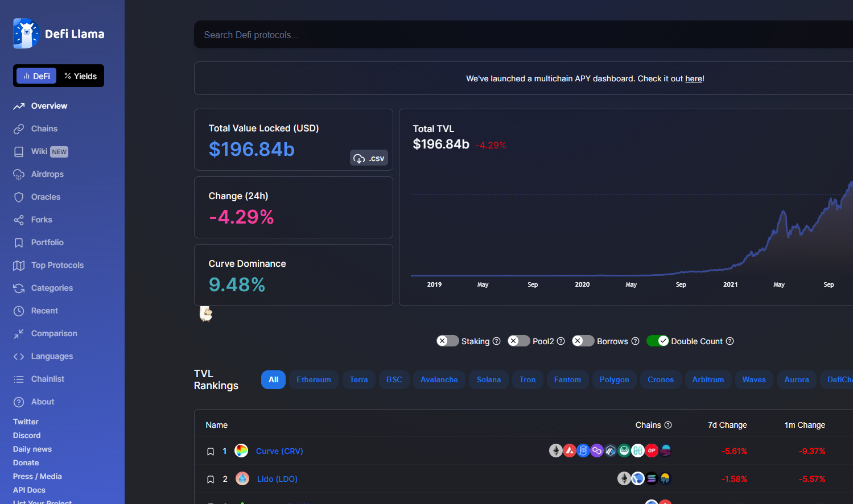Image resolution: width=853 pixels, height=504 pixels.
Task: Download TVL data as .csv
Action: 369,158
